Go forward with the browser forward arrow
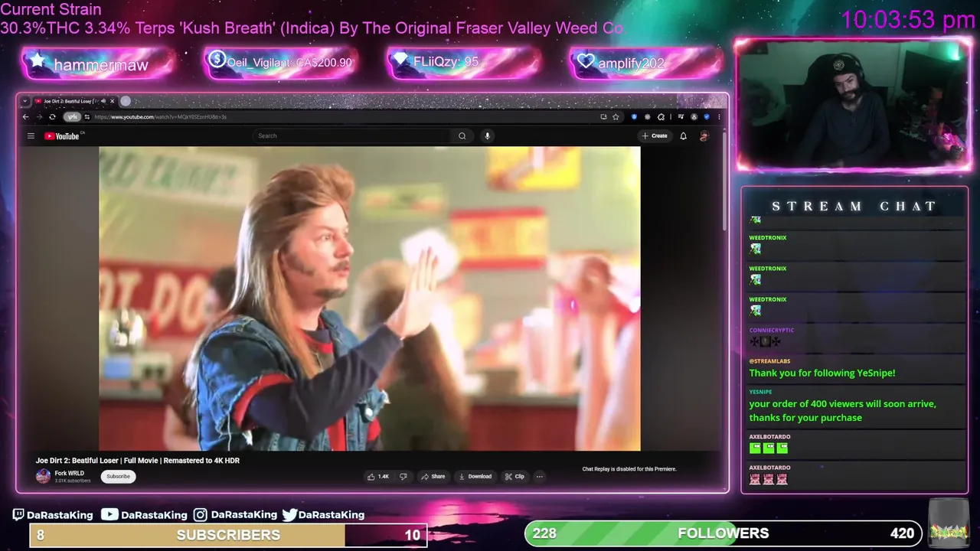 point(38,117)
